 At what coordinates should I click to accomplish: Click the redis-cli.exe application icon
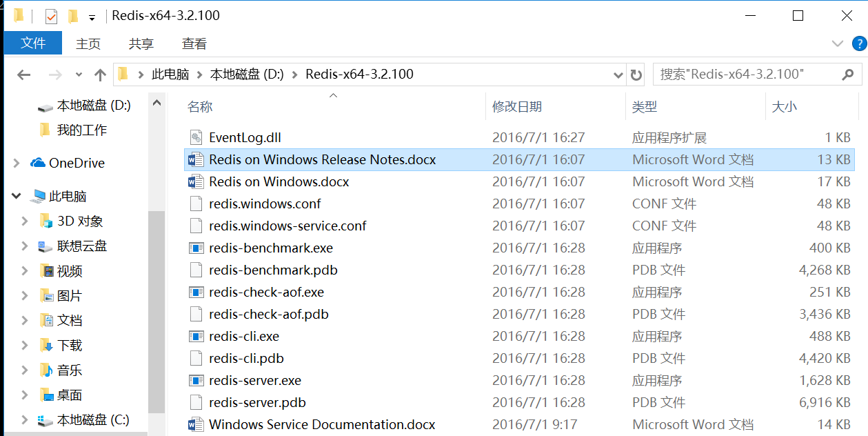tap(196, 336)
